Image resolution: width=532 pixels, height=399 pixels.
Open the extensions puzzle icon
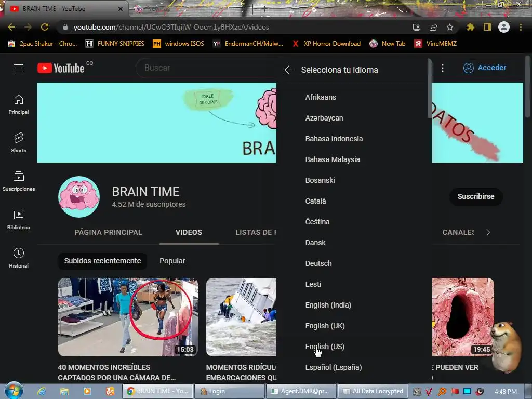tap(470, 27)
